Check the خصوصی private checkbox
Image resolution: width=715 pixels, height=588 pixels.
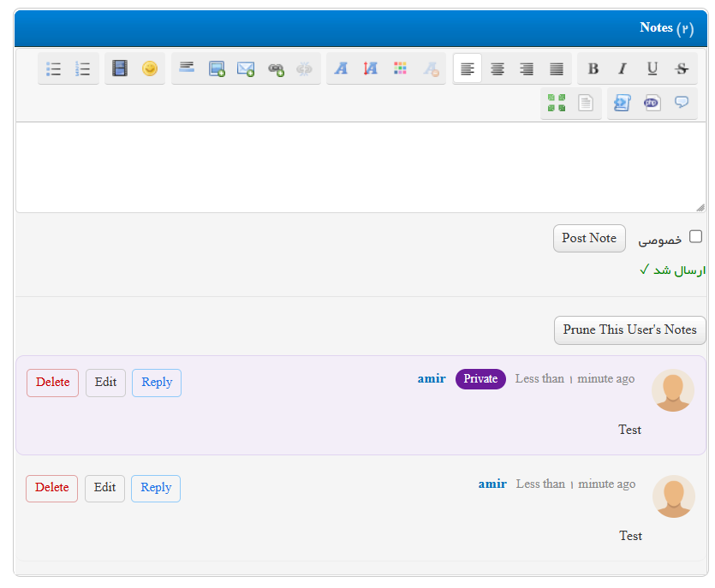point(695,236)
